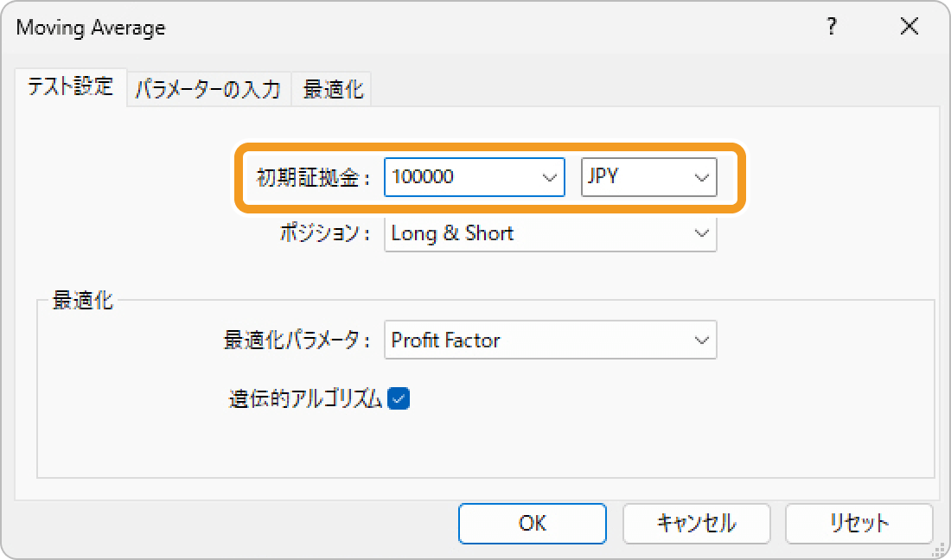Viewport: 951px width, 560px height.
Task: Open the 最適化 tab
Action: (x=332, y=90)
